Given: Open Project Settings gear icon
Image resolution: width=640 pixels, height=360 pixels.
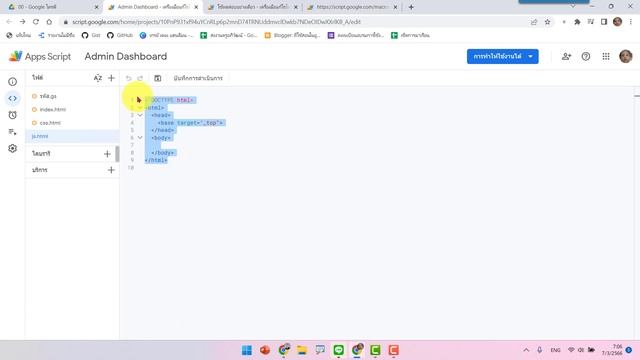Looking at the screenshot, I should click(13, 148).
